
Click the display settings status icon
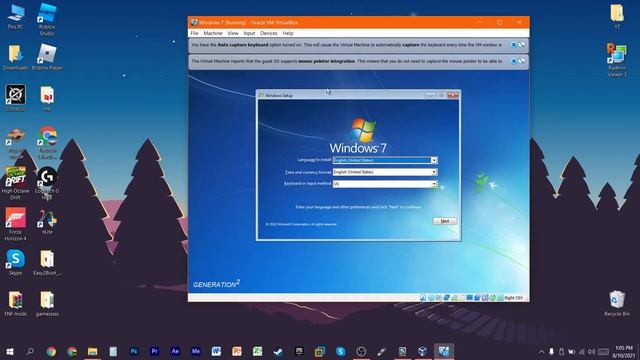[469, 298]
